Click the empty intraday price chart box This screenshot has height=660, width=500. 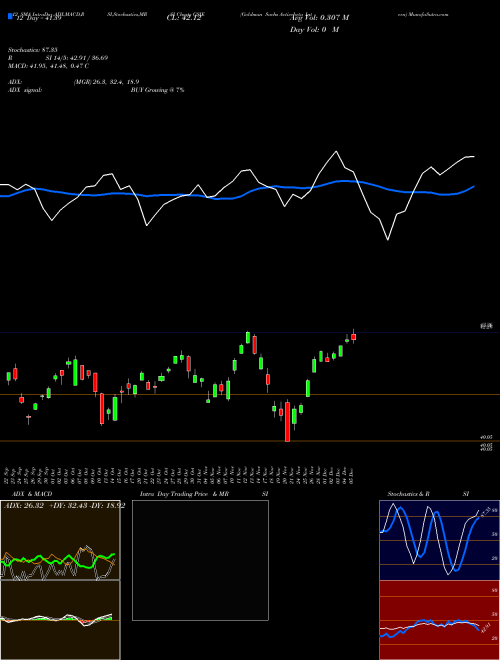[x=200, y=560]
